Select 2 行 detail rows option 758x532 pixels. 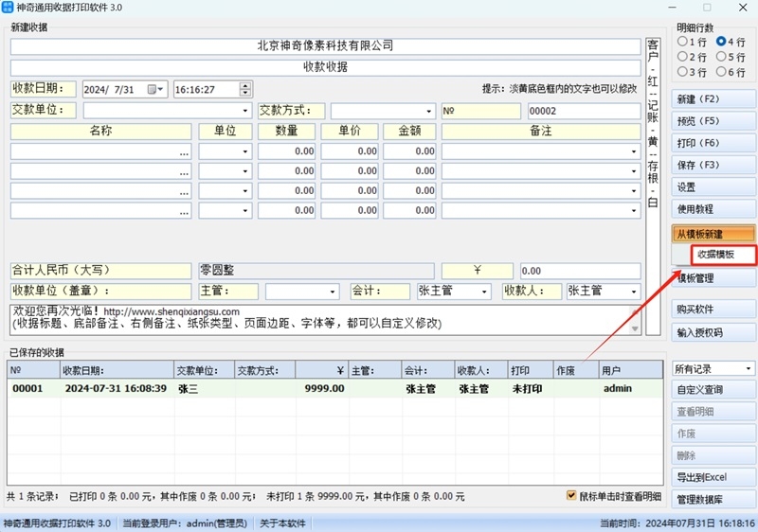pos(682,57)
